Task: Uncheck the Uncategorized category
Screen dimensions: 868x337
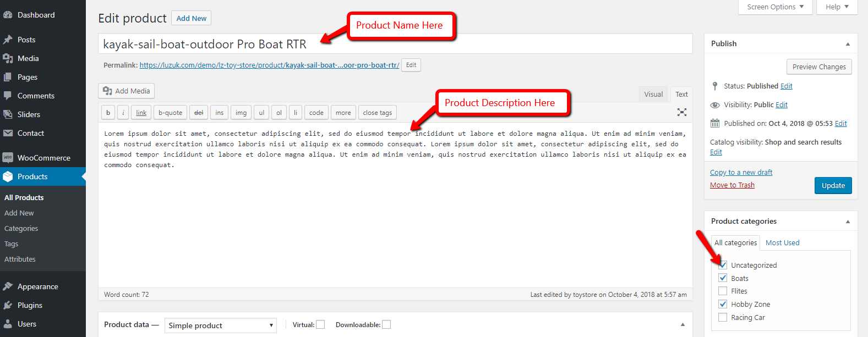Action: [723, 265]
